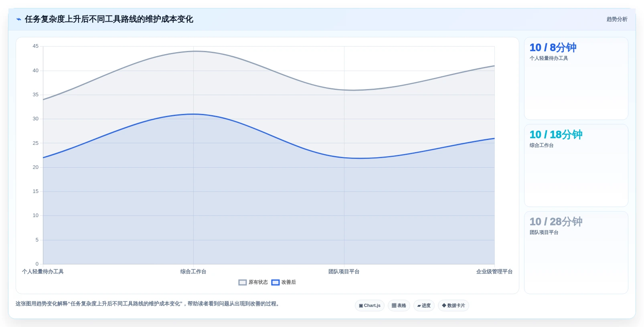Image resolution: width=644 pixels, height=327 pixels.
Task: Click the 数据卡片 tag pill
Action: (x=454, y=306)
